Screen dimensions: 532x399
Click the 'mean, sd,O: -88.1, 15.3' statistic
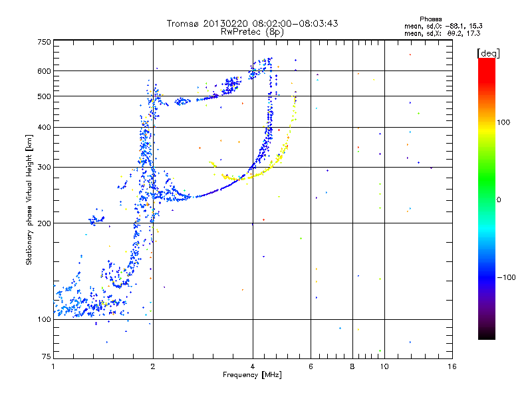[x=443, y=26]
